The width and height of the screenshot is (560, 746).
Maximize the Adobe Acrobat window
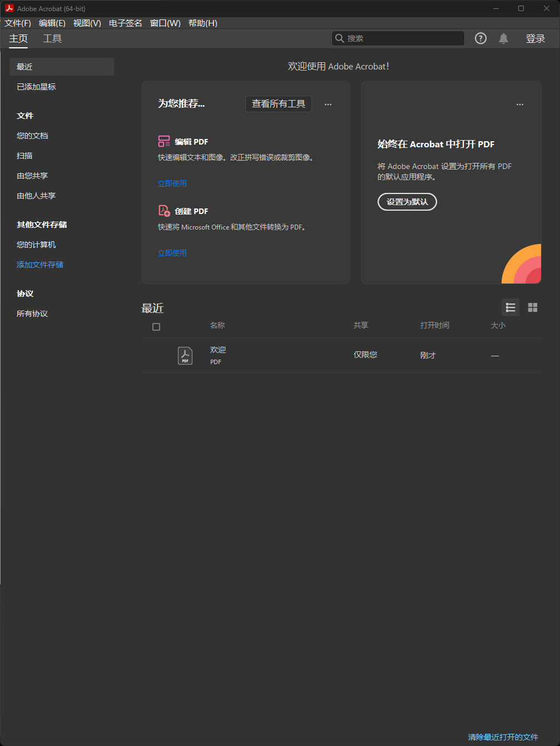521,8
